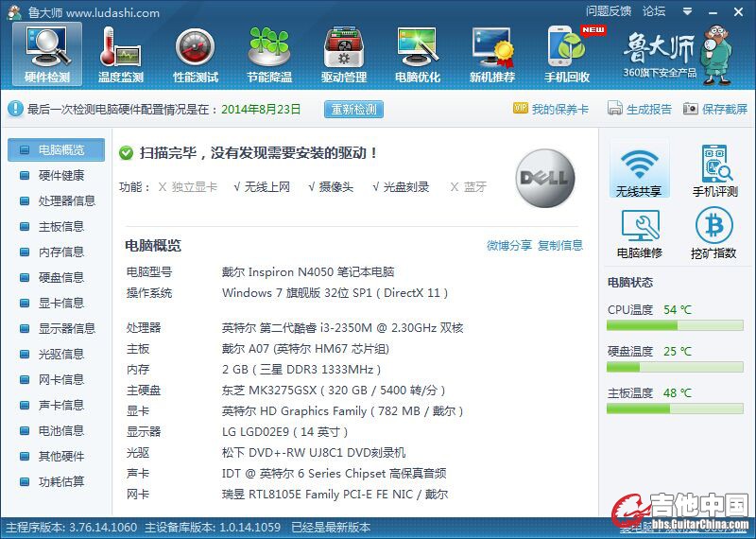Open 我的保养卡 VIP card

click(x=551, y=109)
